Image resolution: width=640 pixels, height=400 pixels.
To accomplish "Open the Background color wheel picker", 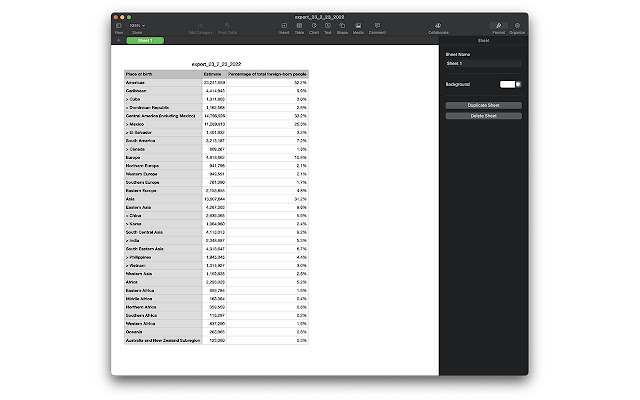I will tap(518, 84).
